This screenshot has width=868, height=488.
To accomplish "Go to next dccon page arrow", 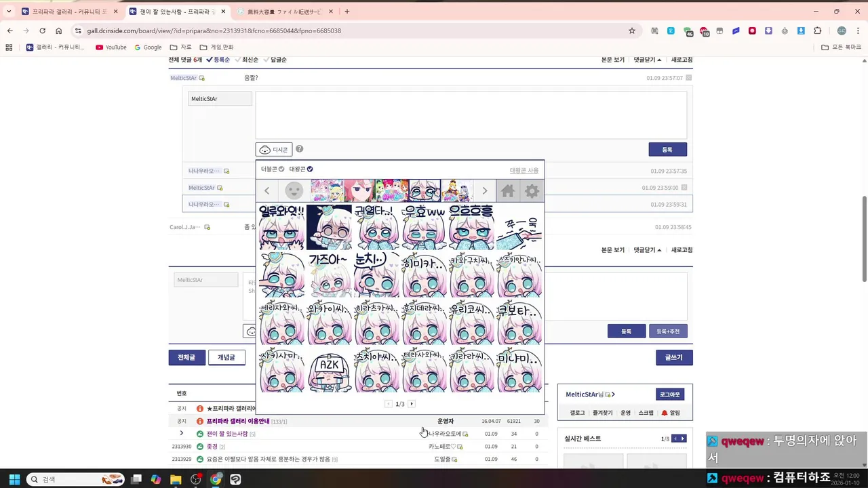I will (412, 404).
